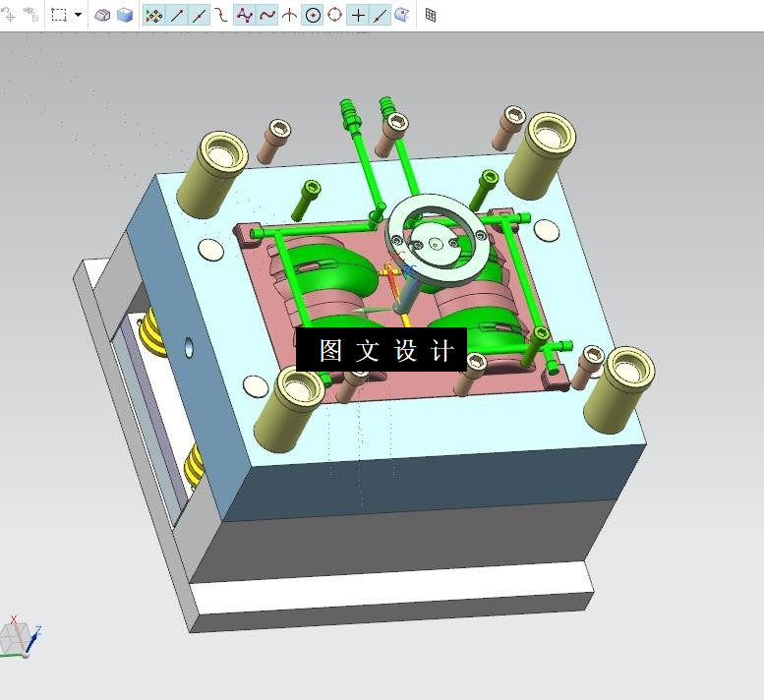The image size is (764, 700).
Task: Enable Bounded Grid point icon
Action: coord(431,16)
